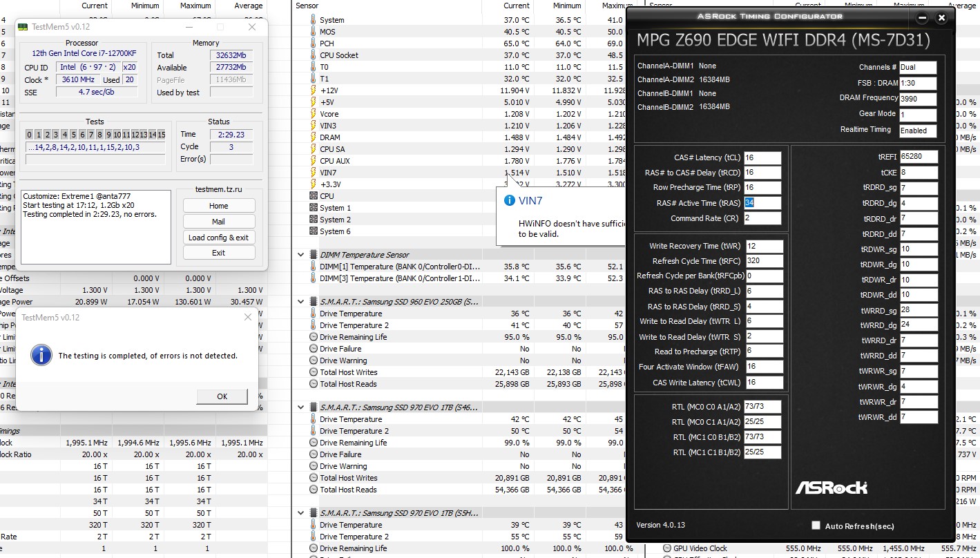Viewport: 980px width, 558px height.
Task: Click the TestMem5 main window title icon
Action: pos(24,27)
